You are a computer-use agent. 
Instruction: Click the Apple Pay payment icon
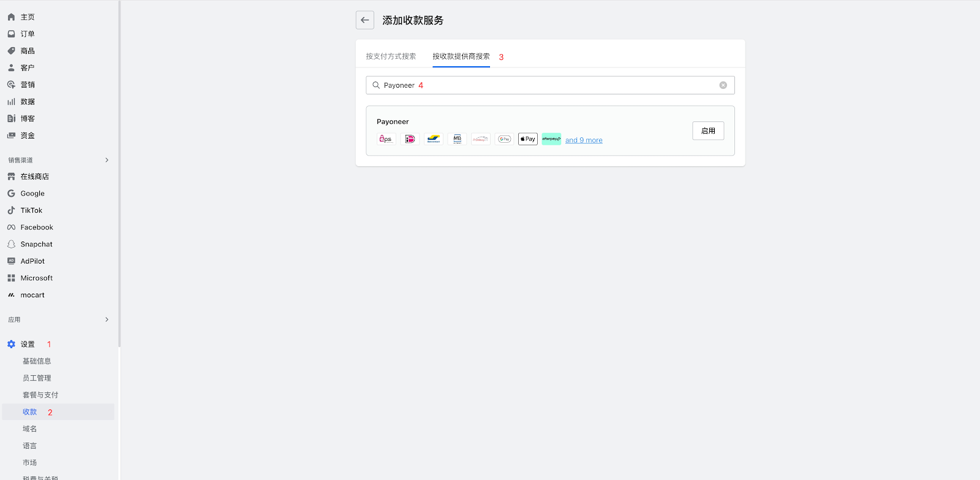527,139
